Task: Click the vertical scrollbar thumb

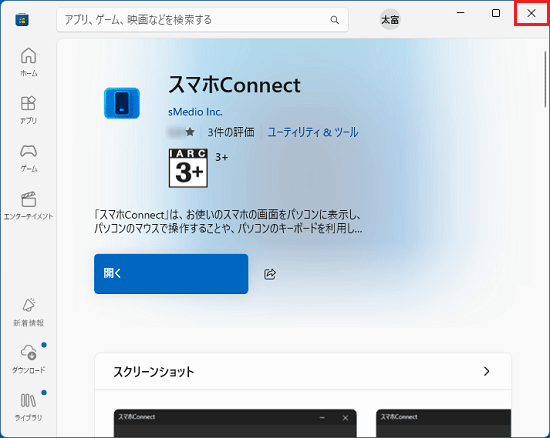Action: (545, 79)
